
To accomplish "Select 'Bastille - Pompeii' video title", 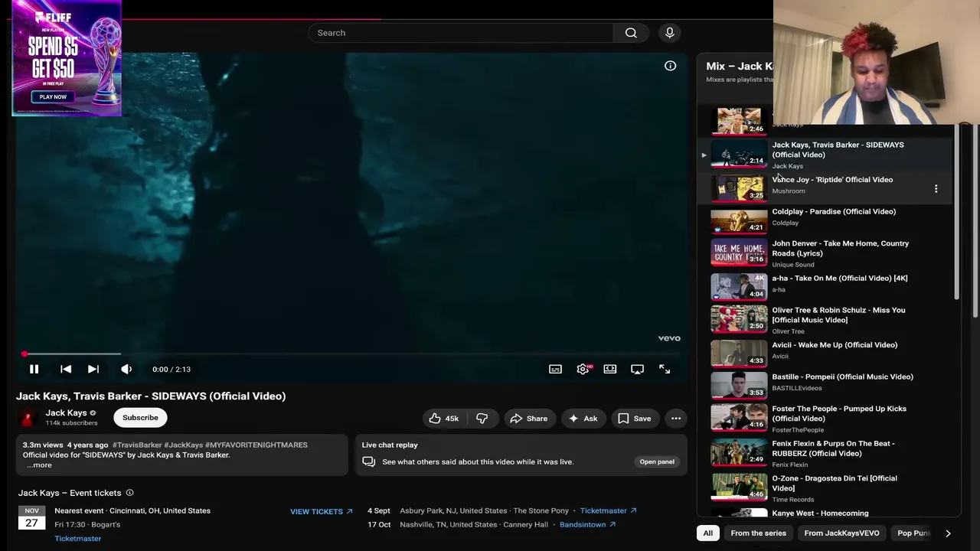I will tap(842, 377).
